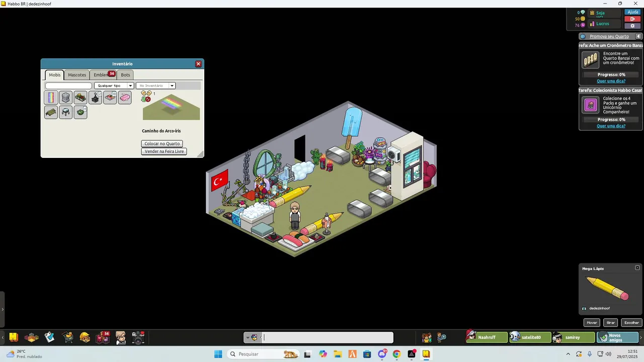Click 'Quer uma dica?' under Cronômetro Banzai task
644x362 pixels.
611,81
